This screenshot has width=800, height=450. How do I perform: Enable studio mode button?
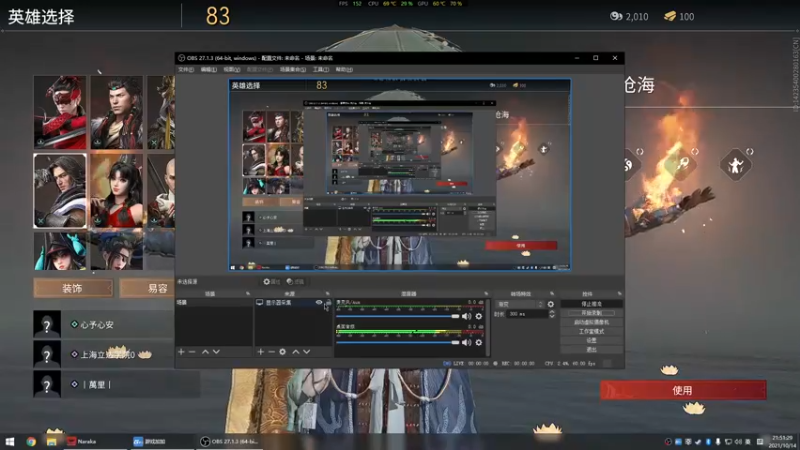click(x=591, y=332)
